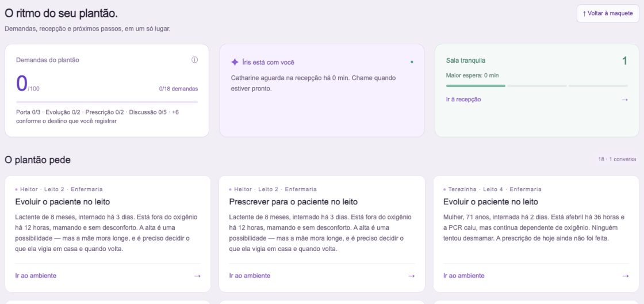Click the number 1 in Sala tranquila card
Viewport: 644px width, 304px height.
click(624, 61)
